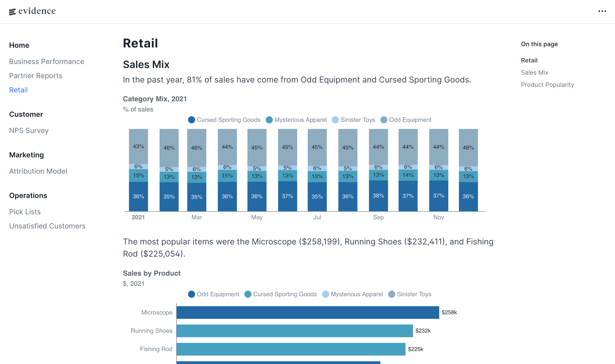The width and height of the screenshot is (615, 364).
Task: Select the Retail sidebar link
Action: [x=19, y=90]
